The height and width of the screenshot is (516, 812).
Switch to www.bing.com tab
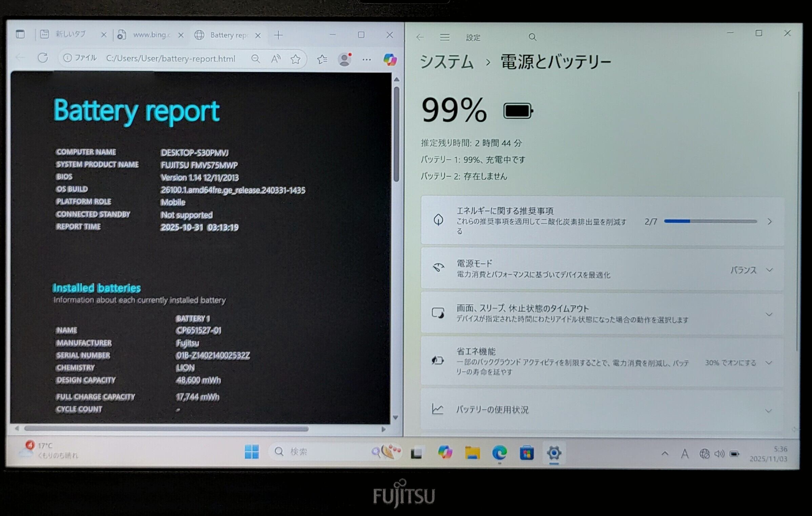151,35
